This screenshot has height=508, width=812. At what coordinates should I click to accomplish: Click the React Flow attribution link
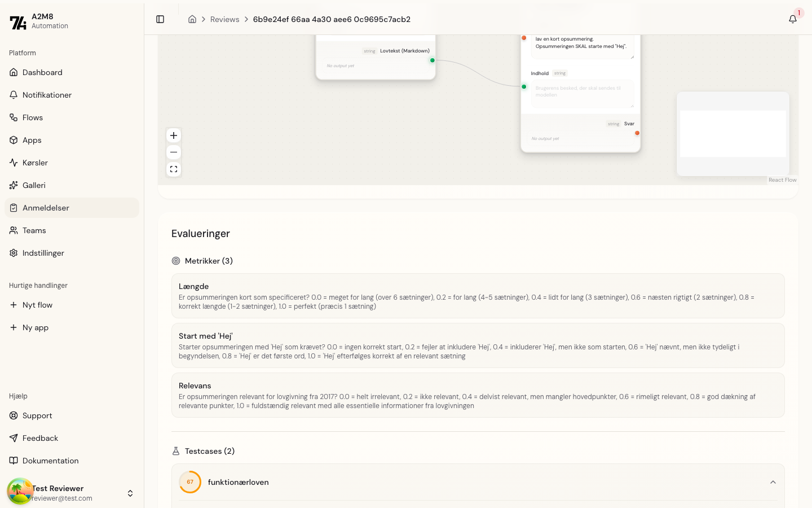point(783,179)
